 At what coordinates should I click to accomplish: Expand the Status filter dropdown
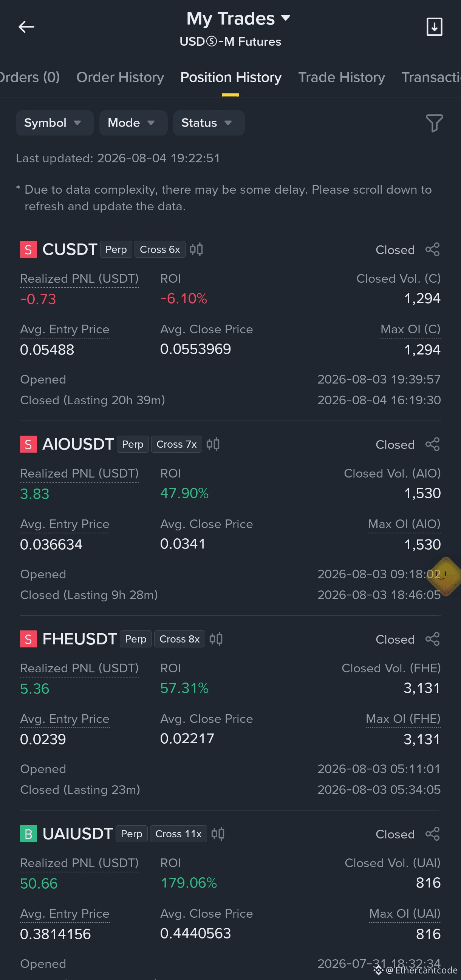[209, 123]
